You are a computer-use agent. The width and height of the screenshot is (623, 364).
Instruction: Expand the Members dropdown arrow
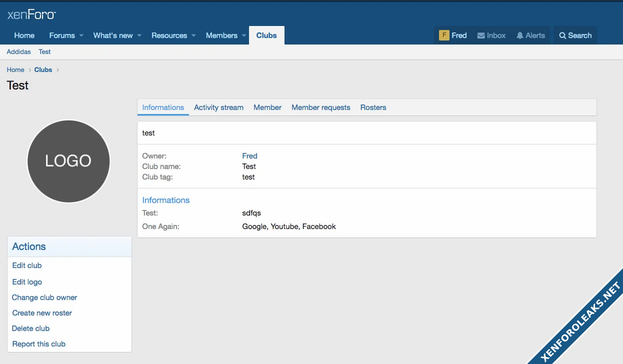[243, 36]
